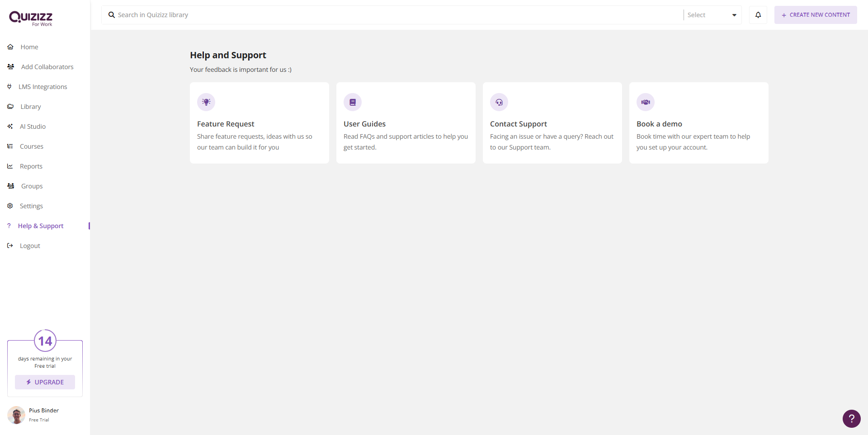
Task: Click Pius Binder profile avatar
Action: [x=16, y=415]
